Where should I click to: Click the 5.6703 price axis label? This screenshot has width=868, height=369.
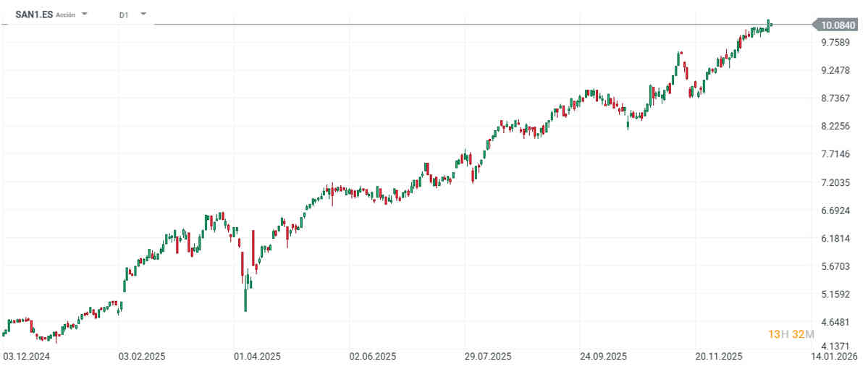click(834, 266)
